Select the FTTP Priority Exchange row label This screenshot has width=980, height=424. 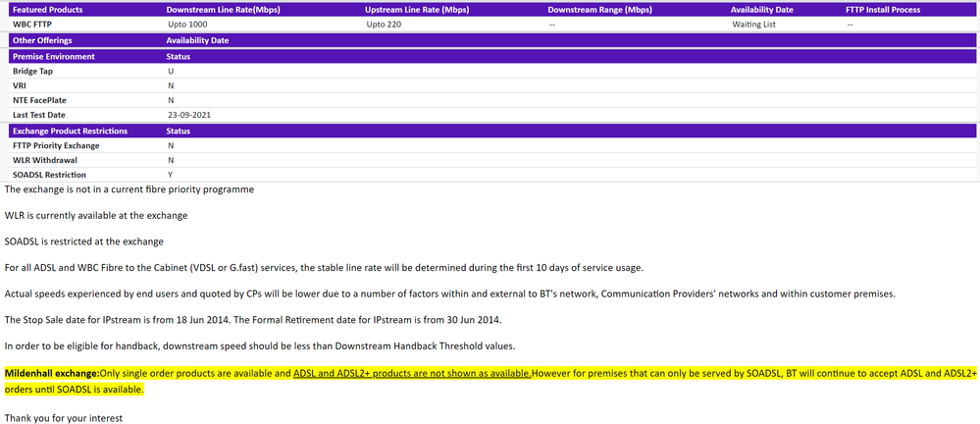(x=56, y=145)
